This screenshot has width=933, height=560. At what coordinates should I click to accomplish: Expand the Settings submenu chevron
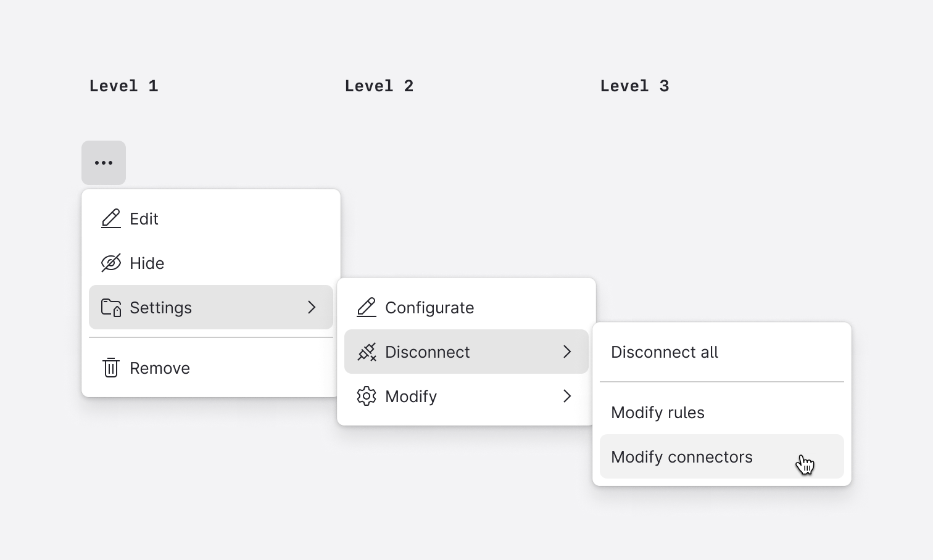tap(312, 307)
